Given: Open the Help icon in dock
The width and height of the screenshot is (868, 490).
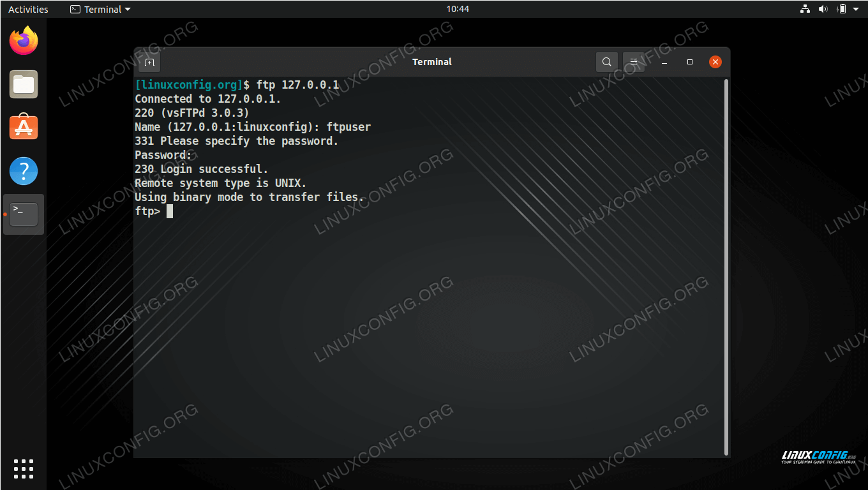Looking at the screenshot, I should 24,171.
